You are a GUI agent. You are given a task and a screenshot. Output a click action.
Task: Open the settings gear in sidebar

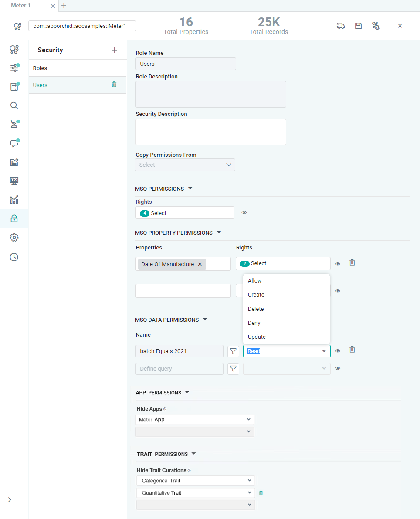(x=14, y=238)
